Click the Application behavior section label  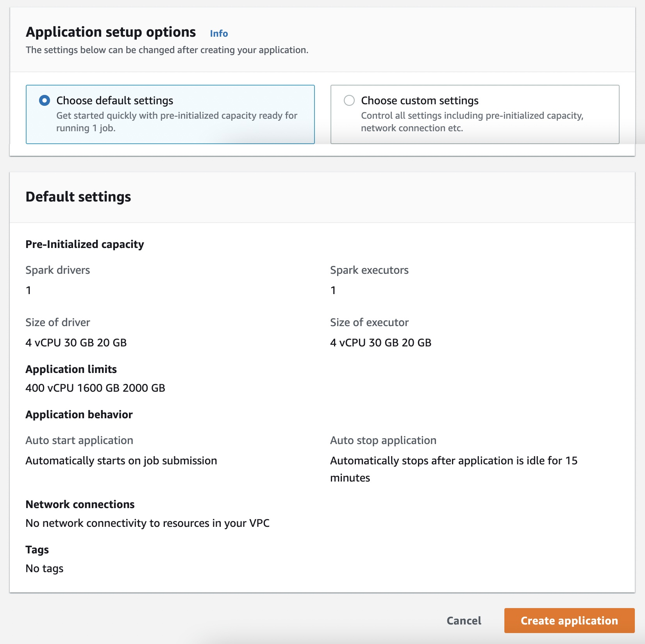pyautogui.click(x=79, y=414)
